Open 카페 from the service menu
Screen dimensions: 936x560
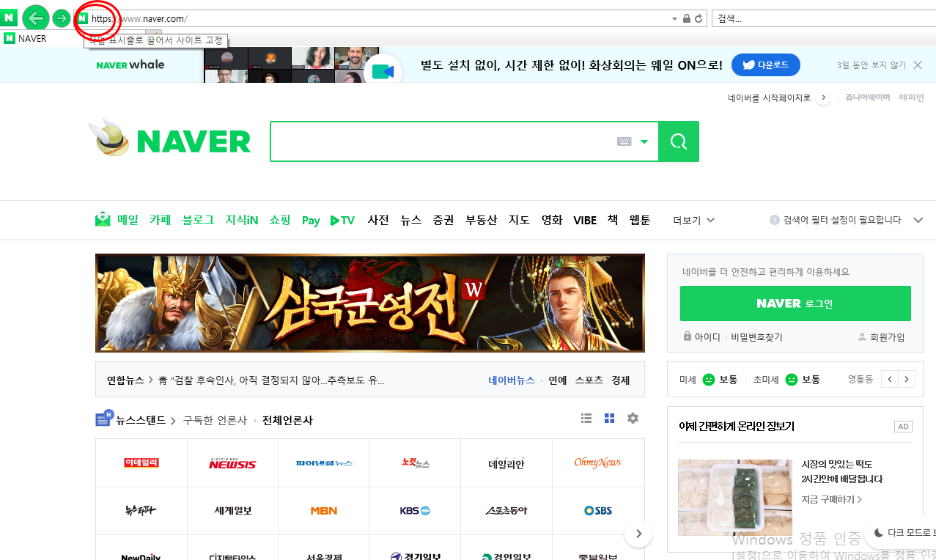[x=160, y=219]
